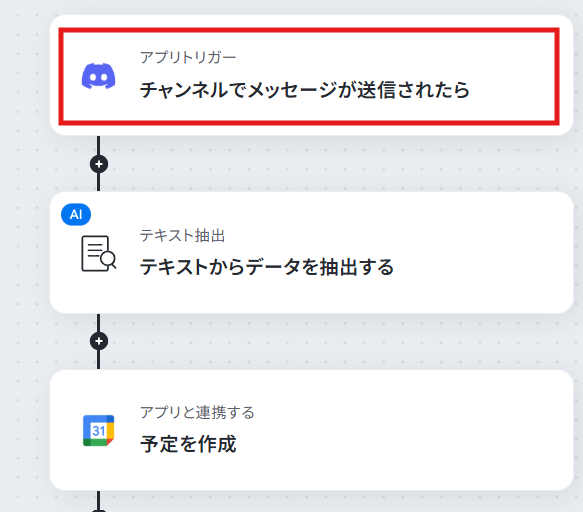
Task: Click the blue AI badge
Action: click(76, 215)
